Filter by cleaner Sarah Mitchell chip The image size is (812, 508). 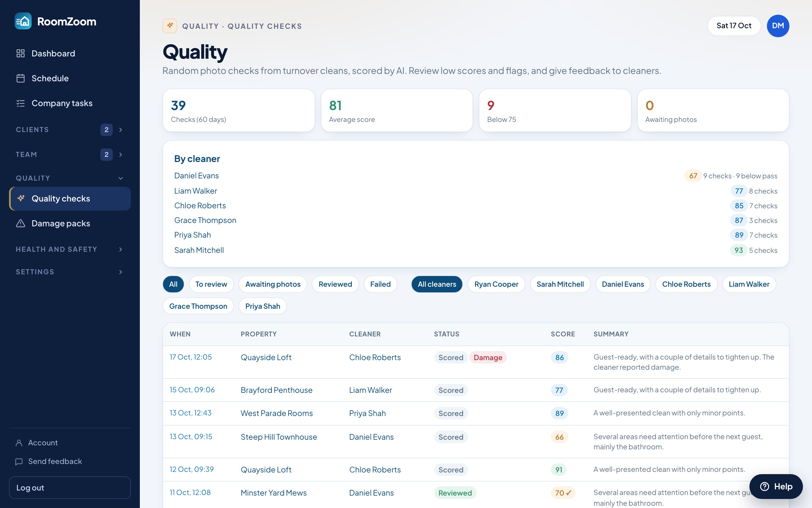pyautogui.click(x=560, y=284)
